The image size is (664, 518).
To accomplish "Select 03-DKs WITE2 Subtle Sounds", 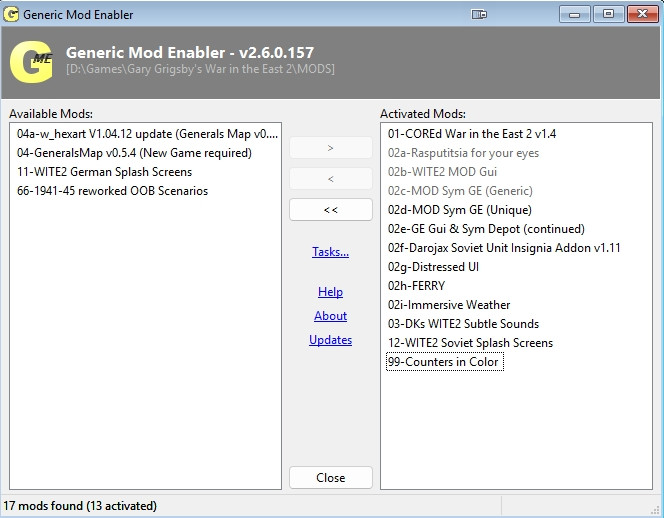I will [463, 324].
